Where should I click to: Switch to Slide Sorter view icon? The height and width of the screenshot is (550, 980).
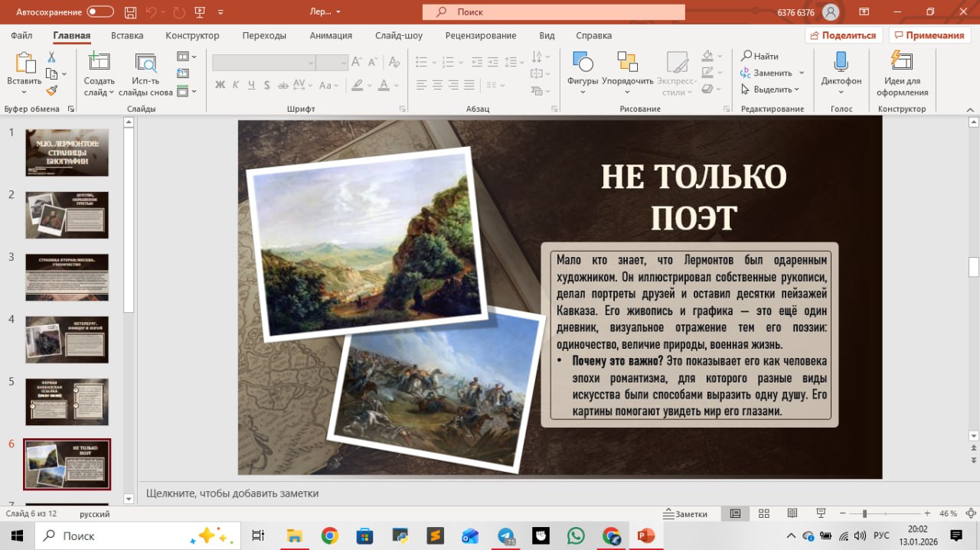click(763, 513)
